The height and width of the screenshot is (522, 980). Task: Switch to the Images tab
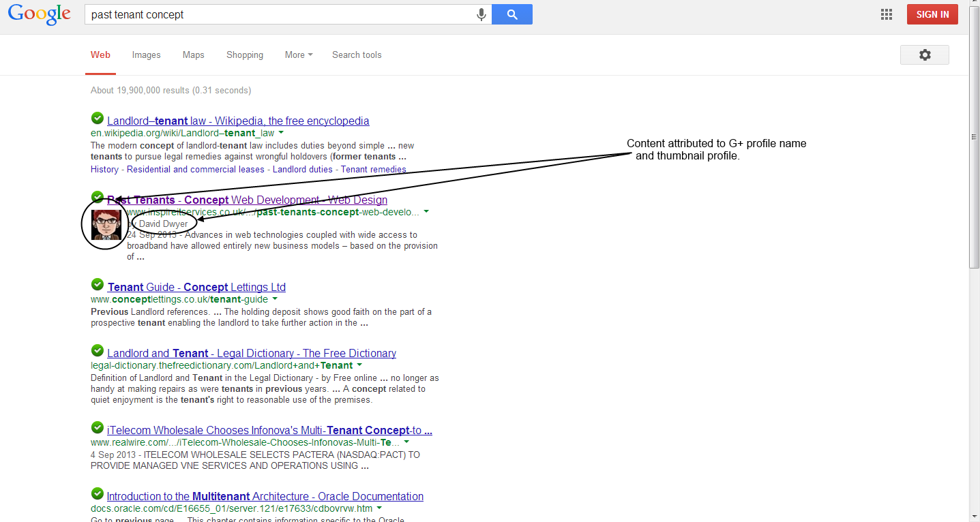tap(146, 55)
